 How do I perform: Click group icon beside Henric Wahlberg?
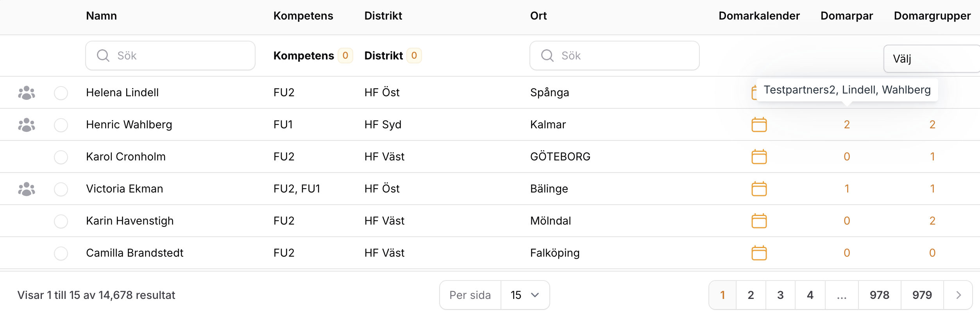coord(27,125)
